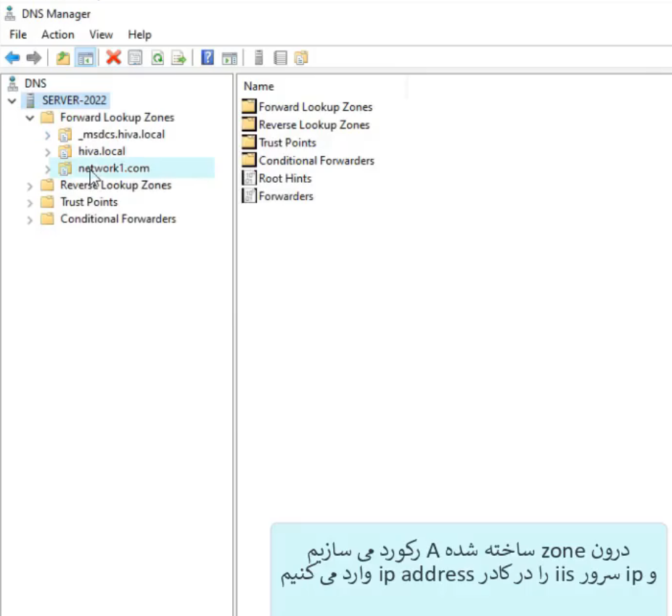Click the Name column header
The height and width of the screenshot is (616, 672).
(x=258, y=86)
